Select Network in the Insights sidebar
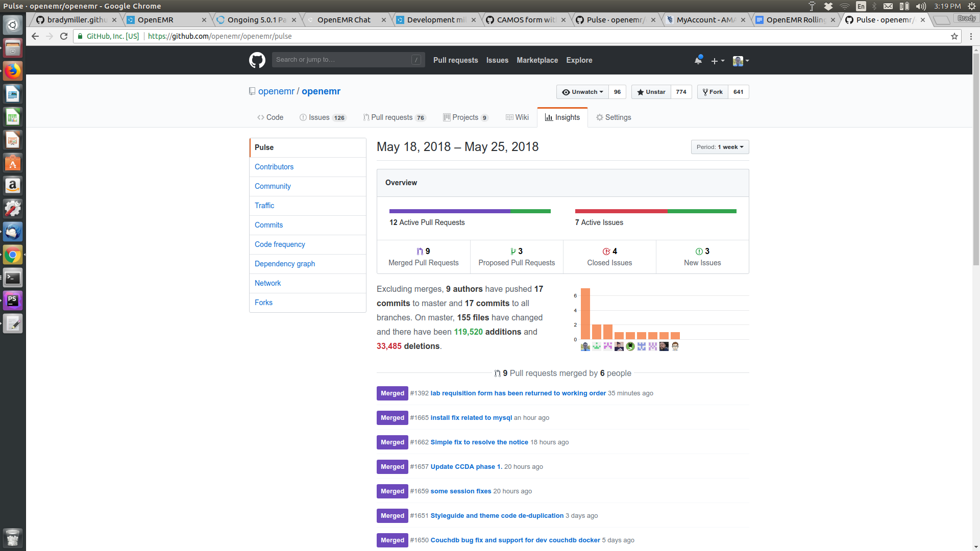 point(308,283)
